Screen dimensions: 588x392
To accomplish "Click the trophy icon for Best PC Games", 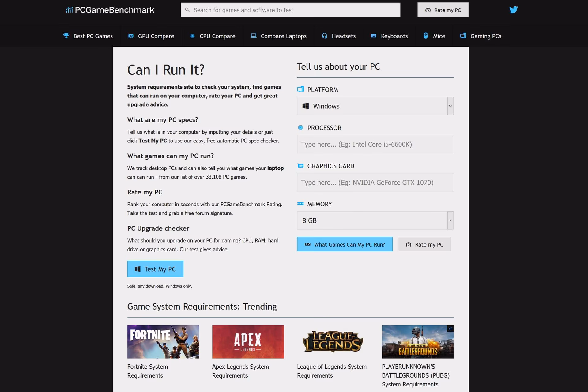I will click(66, 36).
